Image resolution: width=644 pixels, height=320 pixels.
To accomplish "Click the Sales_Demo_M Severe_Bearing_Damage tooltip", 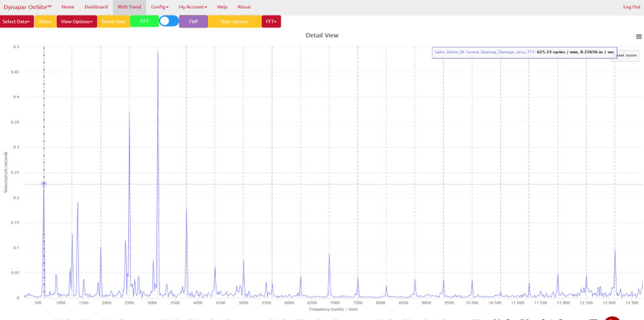I will (524, 52).
